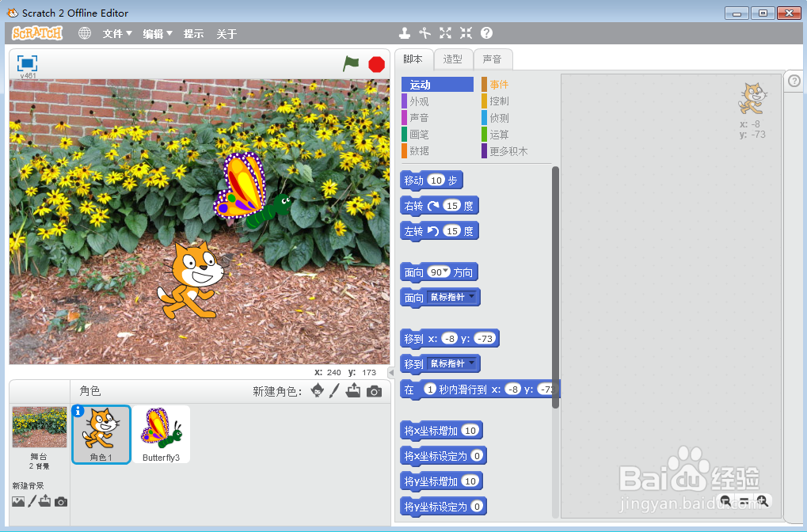Image resolution: width=807 pixels, height=532 pixels.
Task: Select the 声音 block category
Action: coord(437,118)
